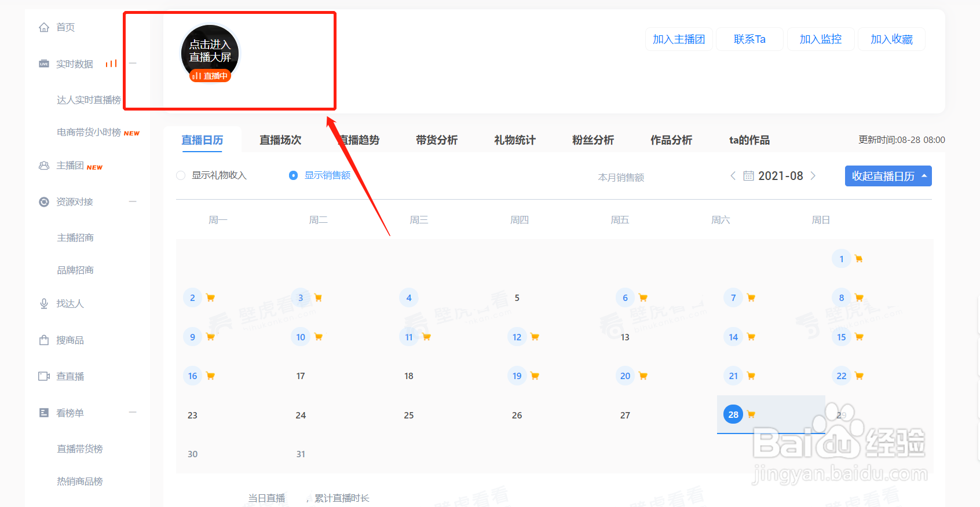Open 主播招商 in sidebar

75,238
